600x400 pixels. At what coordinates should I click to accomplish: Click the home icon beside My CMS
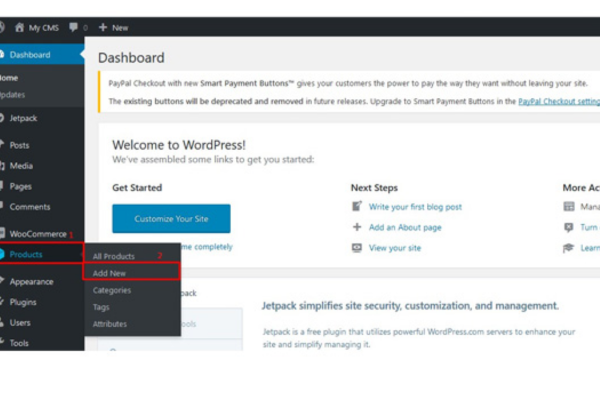(x=19, y=27)
